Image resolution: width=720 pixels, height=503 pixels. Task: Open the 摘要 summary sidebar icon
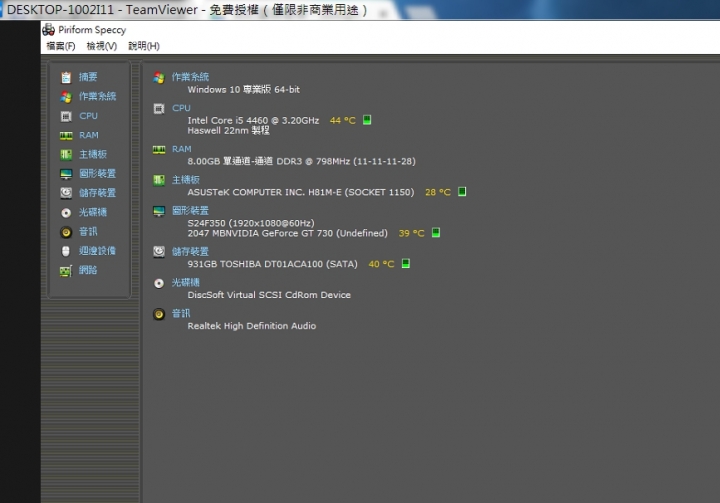point(66,77)
